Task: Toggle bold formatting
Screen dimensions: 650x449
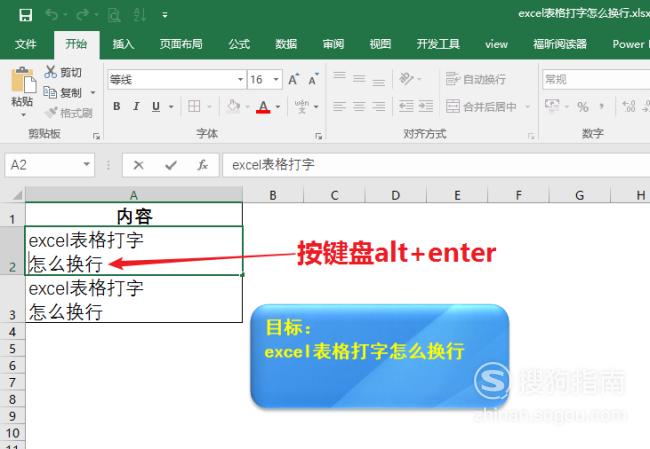Action: click(x=117, y=107)
